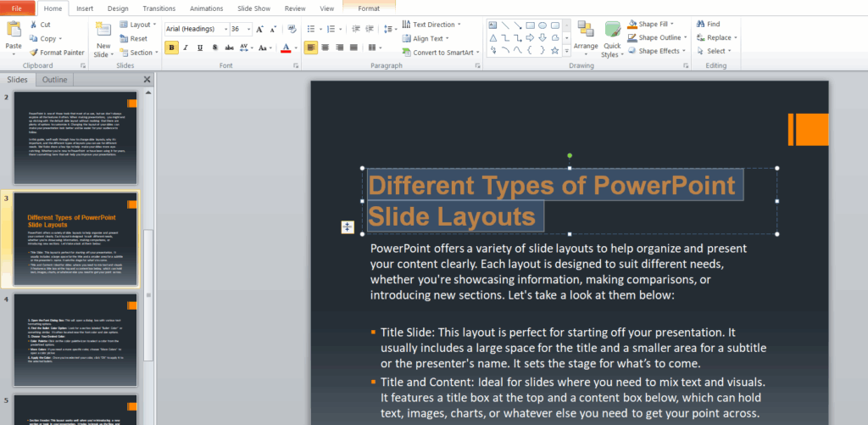Open the Outline pane tab

point(54,80)
